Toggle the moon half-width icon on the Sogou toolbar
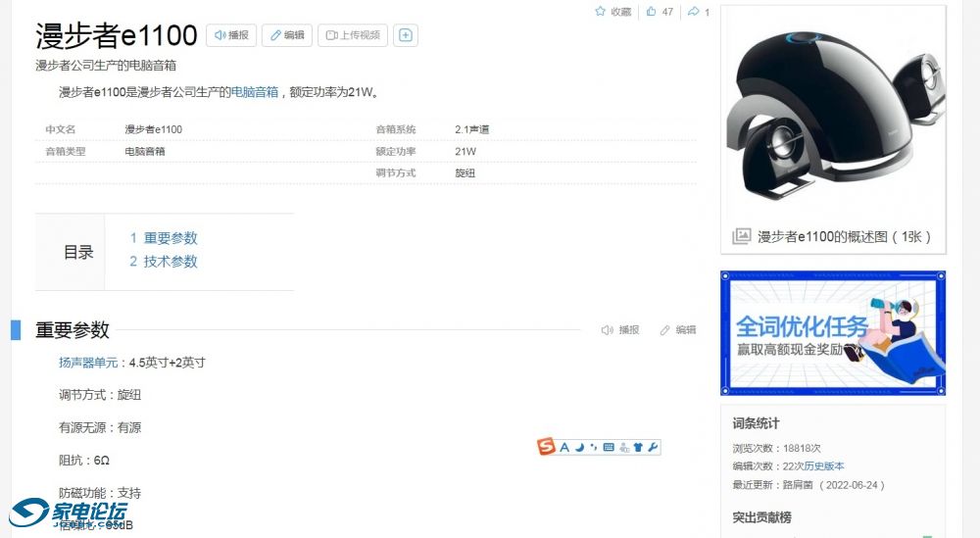The height and width of the screenshot is (538, 980). (x=579, y=447)
